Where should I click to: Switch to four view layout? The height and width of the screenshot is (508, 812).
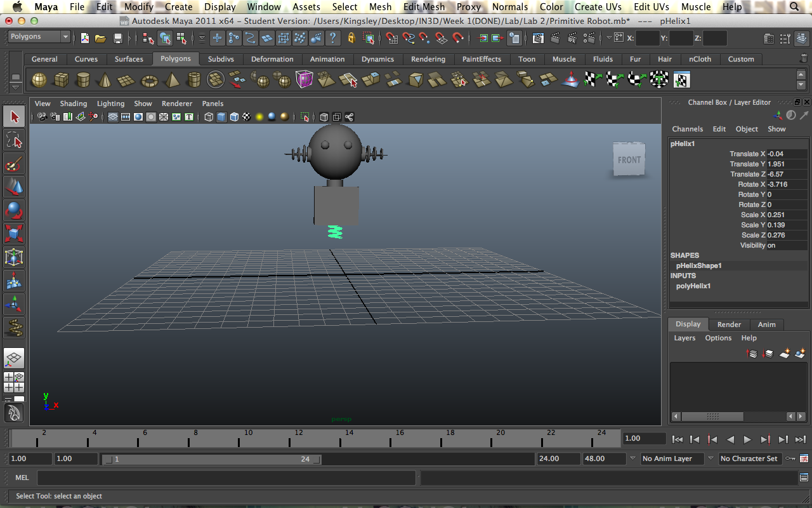(x=15, y=382)
